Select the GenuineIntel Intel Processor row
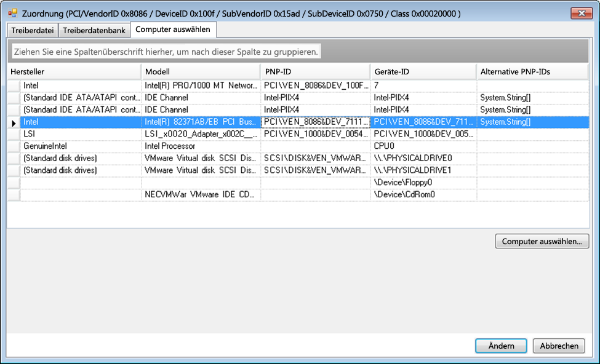 pyautogui.click(x=202, y=146)
